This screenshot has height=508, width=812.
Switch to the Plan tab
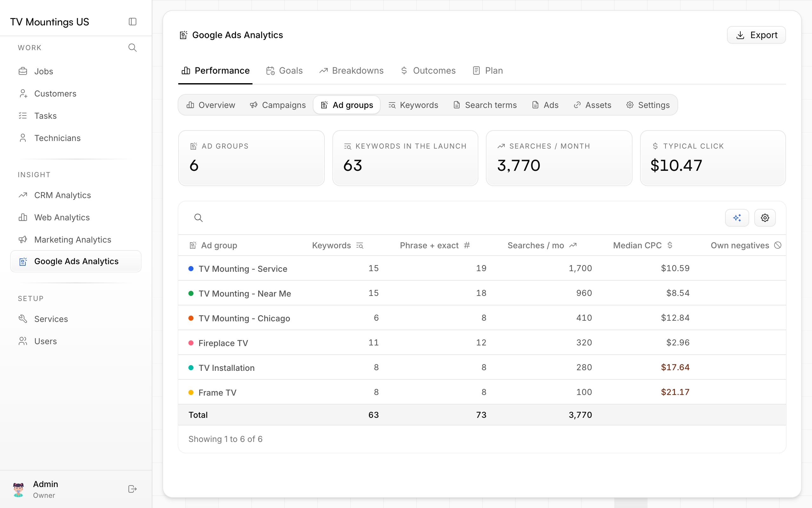coord(488,70)
